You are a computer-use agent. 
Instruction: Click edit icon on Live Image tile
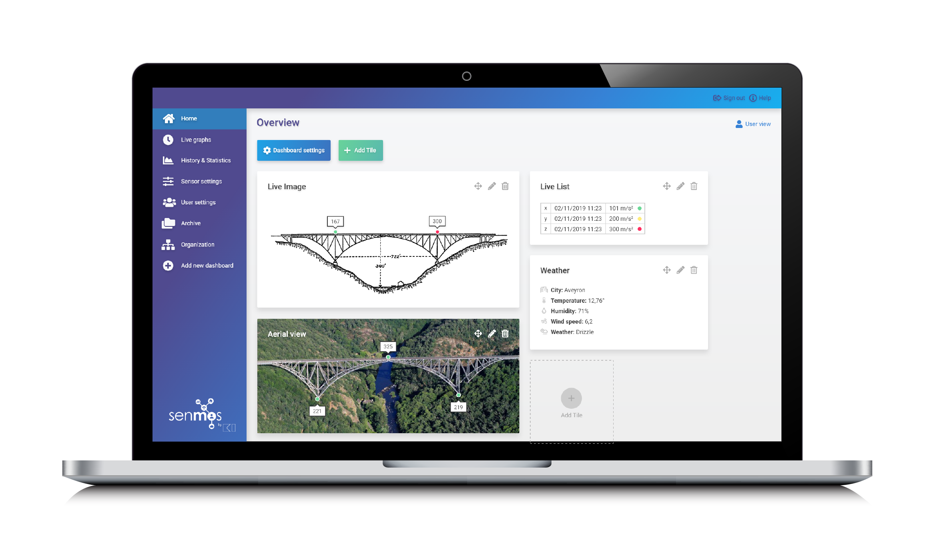(492, 186)
